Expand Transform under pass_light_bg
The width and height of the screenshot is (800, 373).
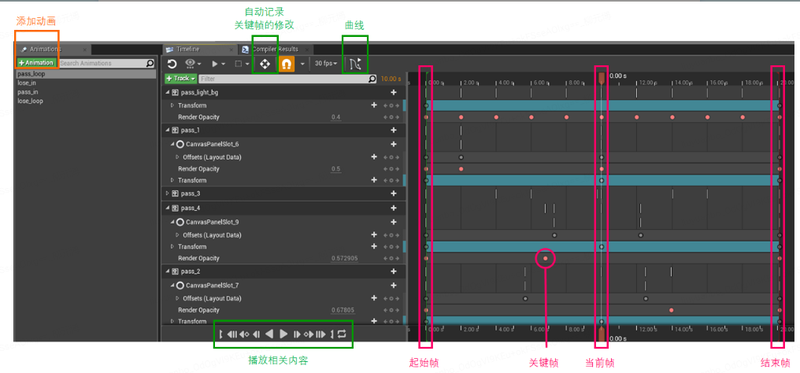click(172, 105)
